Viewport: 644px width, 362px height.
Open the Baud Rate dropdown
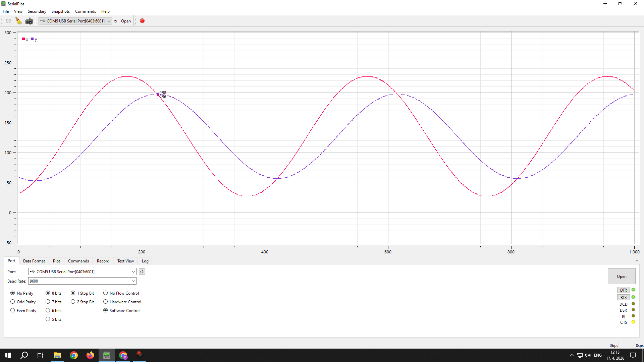pyautogui.click(x=133, y=281)
